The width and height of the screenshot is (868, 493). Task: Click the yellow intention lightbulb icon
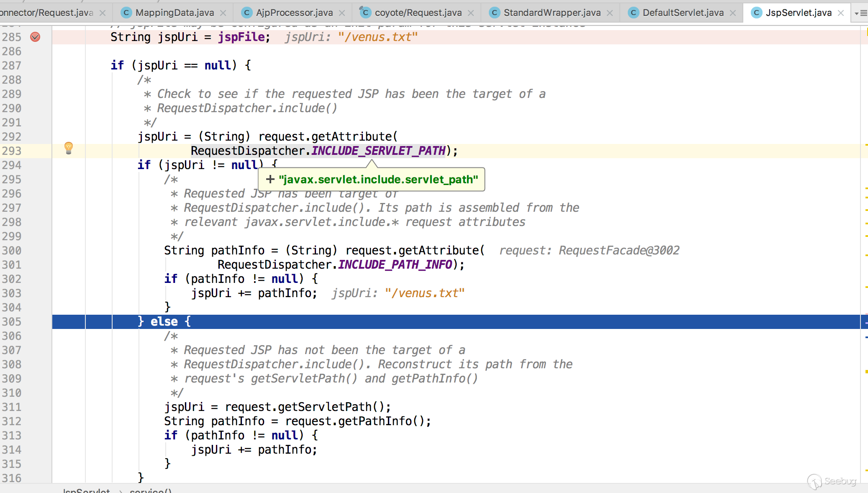69,148
